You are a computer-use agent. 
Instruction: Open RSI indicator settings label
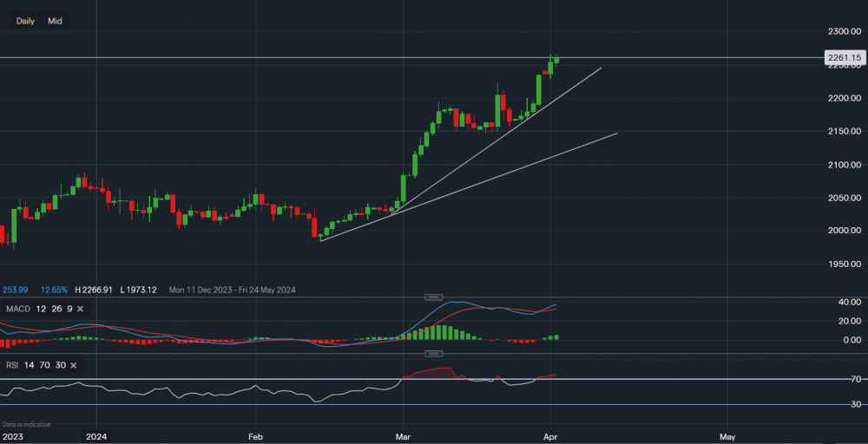tap(12, 365)
